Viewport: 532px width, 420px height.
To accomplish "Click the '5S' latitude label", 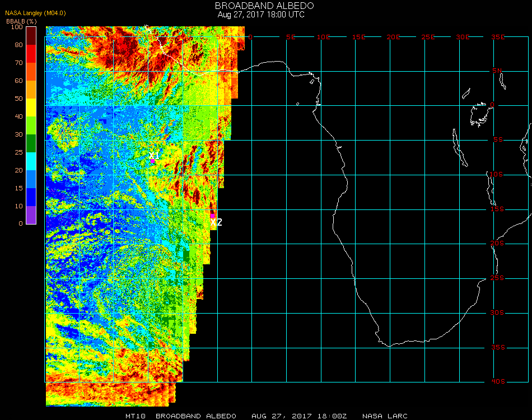I will coord(498,140).
